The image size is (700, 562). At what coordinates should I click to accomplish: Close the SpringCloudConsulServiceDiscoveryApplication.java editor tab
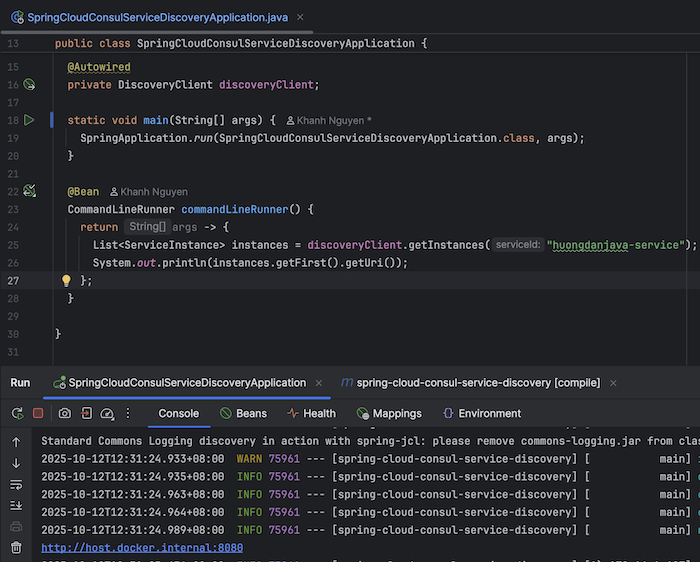click(301, 18)
